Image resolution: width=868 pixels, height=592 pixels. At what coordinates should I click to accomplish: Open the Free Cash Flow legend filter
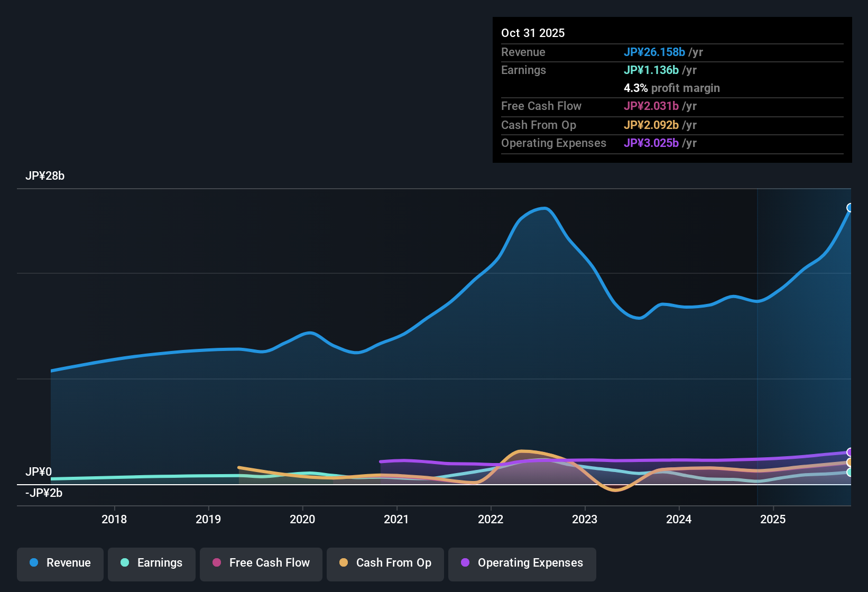coord(261,563)
